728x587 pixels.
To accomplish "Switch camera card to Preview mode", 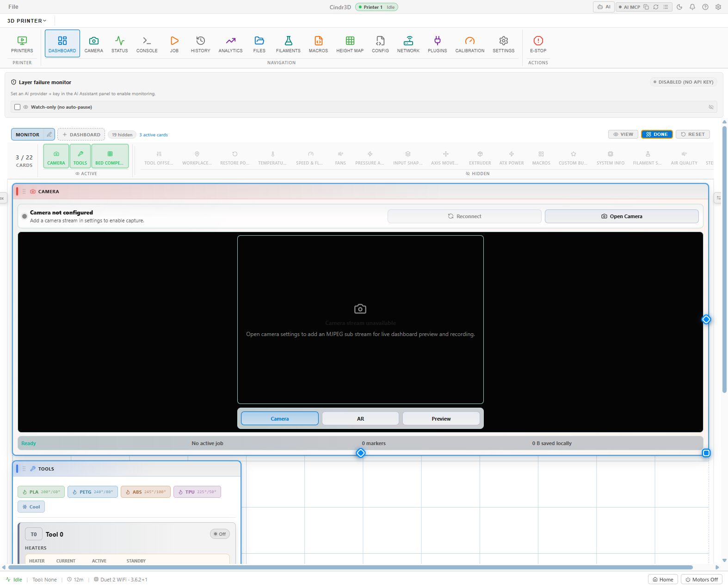I will tap(441, 418).
